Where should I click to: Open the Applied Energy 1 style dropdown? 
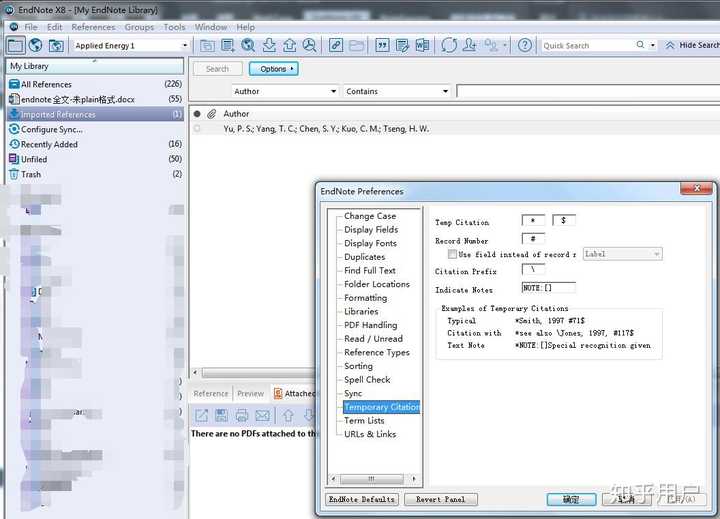coord(185,45)
